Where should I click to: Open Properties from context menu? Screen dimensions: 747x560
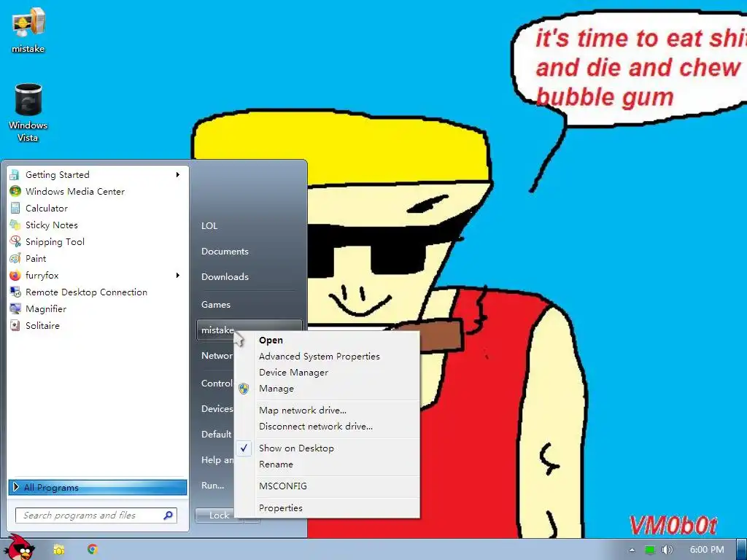(327, 508)
